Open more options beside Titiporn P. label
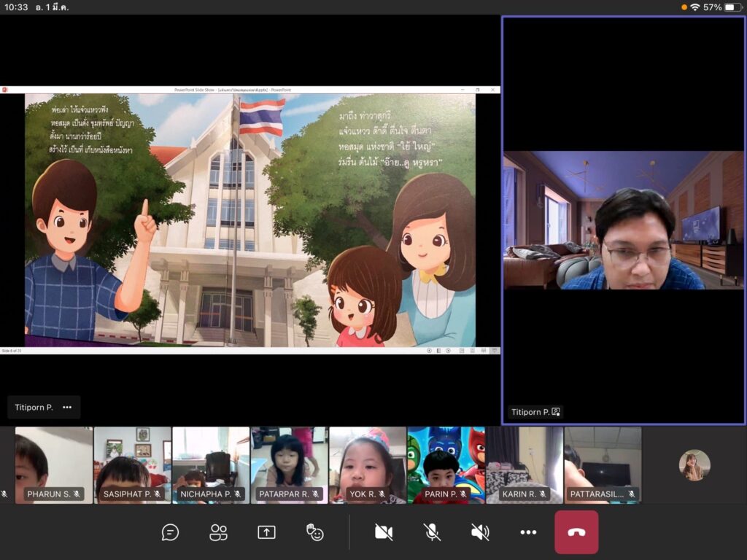The width and height of the screenshot is (747, 560). pyautogui.click(x=67, y=408)
